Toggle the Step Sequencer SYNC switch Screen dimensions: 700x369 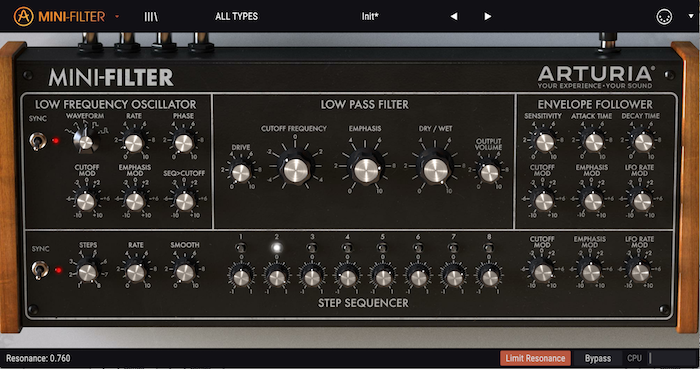39,270
